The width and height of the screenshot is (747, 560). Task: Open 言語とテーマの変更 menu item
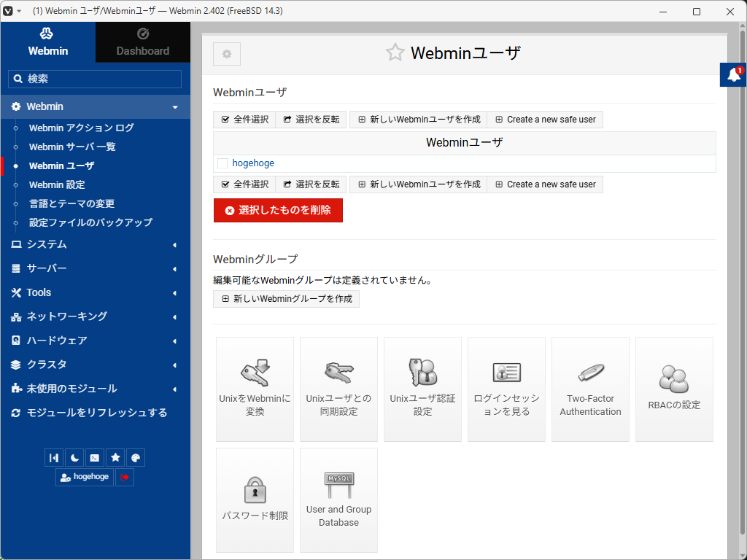click(x=72, y=204)
